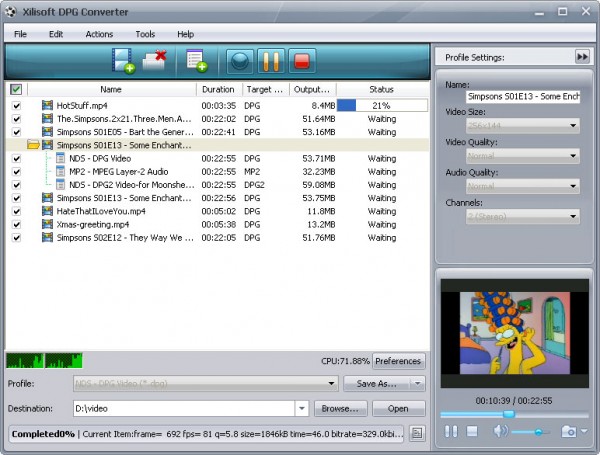Click the Add Profile toolbar icon
Viewport: 600px width, 455px height.
(195, 61)
